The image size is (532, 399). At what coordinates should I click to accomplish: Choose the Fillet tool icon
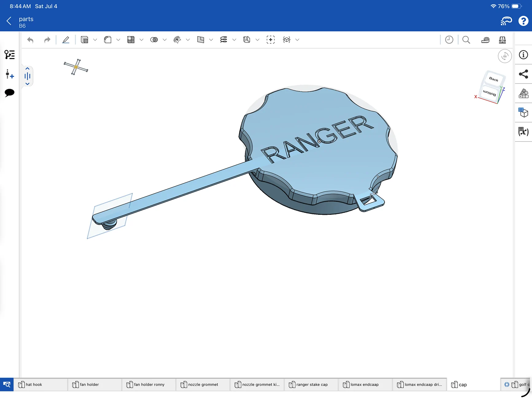(x=108, y=40)
